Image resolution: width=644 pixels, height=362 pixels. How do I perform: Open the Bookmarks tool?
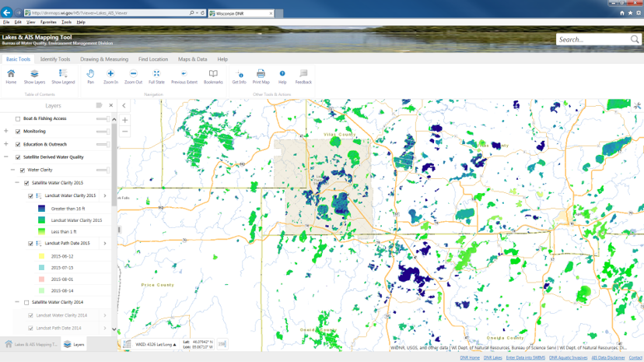[x=213, y=76]
